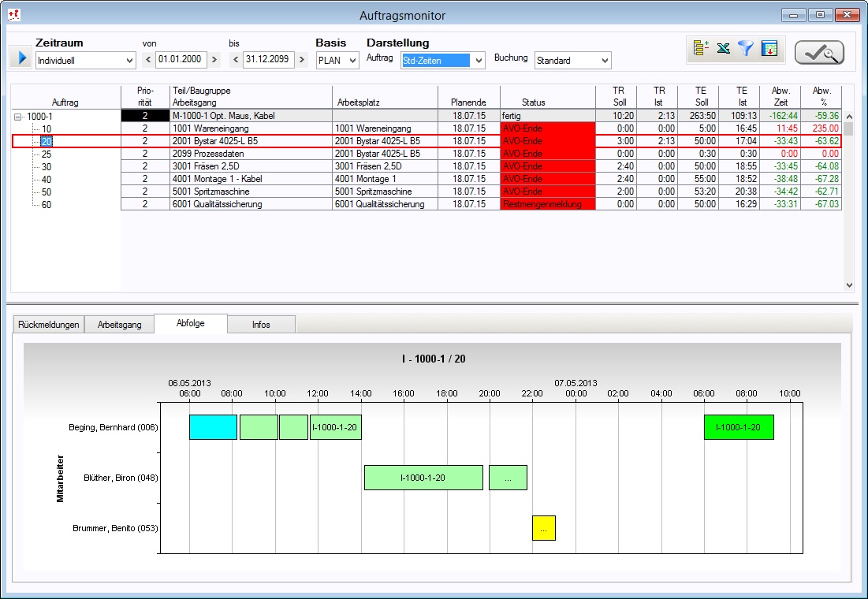
Task: Select tree item 60
Action: coord(47,205)
